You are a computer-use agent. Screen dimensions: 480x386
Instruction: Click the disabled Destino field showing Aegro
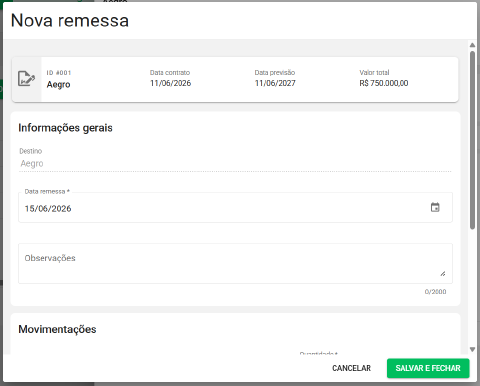point(235,163)
